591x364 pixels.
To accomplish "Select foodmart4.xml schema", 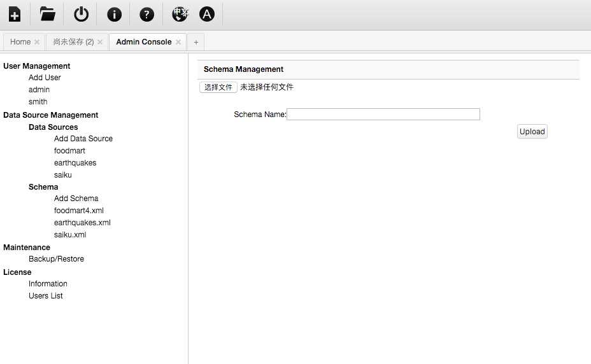I will pos(79,210).
